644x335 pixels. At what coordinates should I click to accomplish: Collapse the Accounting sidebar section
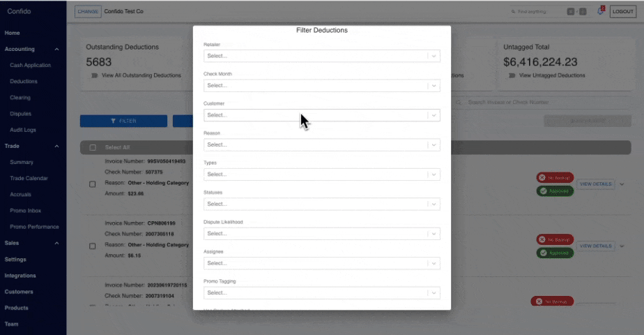pos(56,50)
